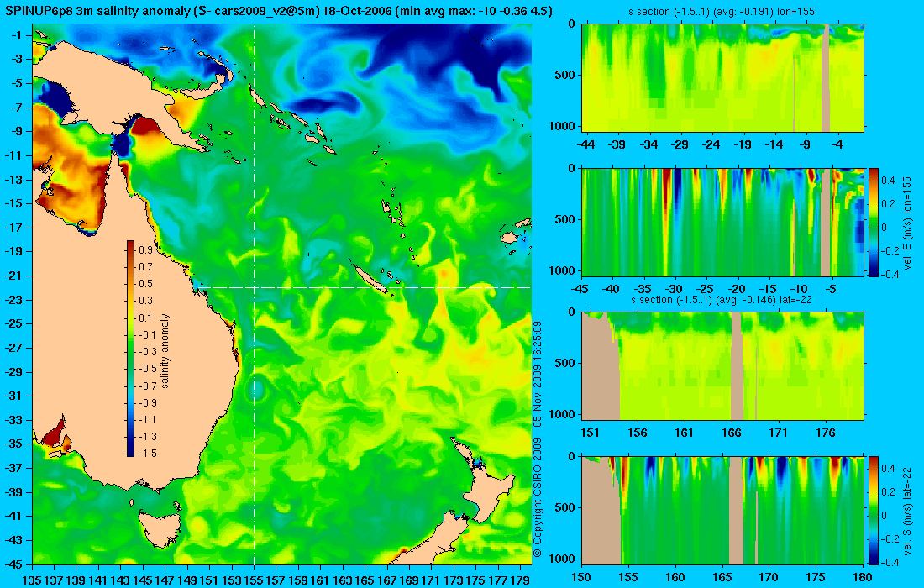Click the '-1' latitude tick on the main map

point(17,35)
